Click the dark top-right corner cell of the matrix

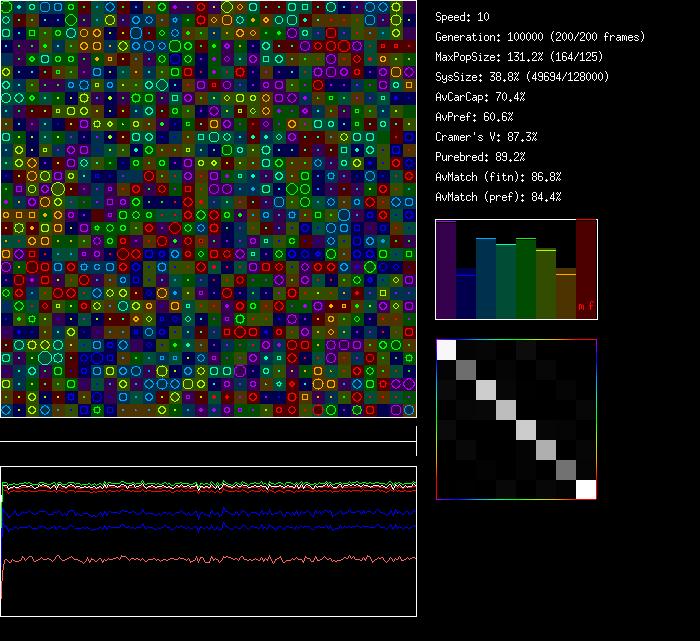pyautogui.click(x=586, y=349)
